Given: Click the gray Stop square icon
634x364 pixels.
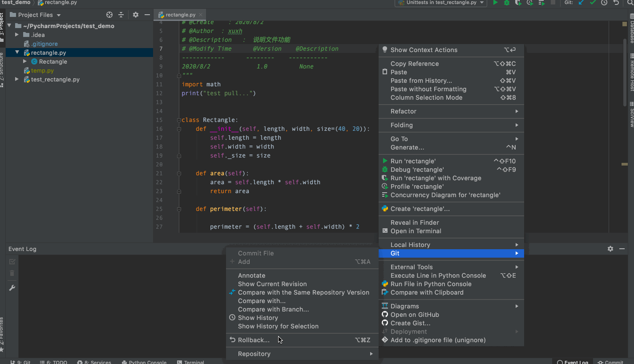Looking at the screenshot, I should (553, 3).
